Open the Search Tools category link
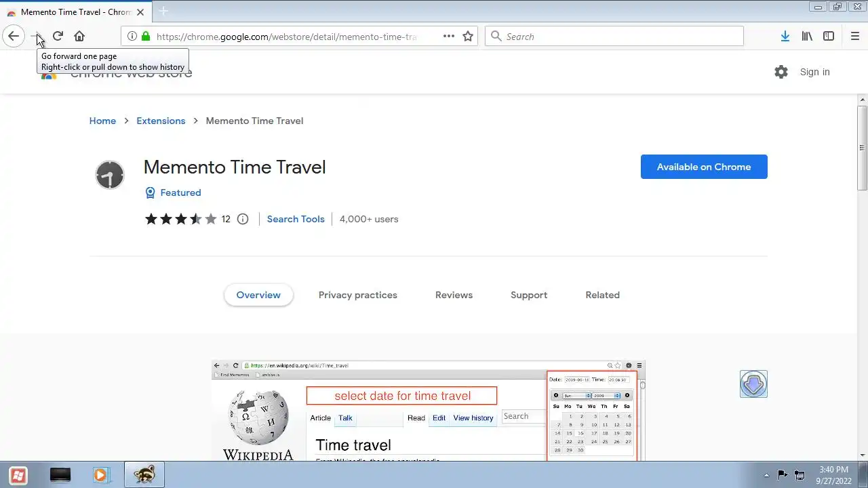 296,219
